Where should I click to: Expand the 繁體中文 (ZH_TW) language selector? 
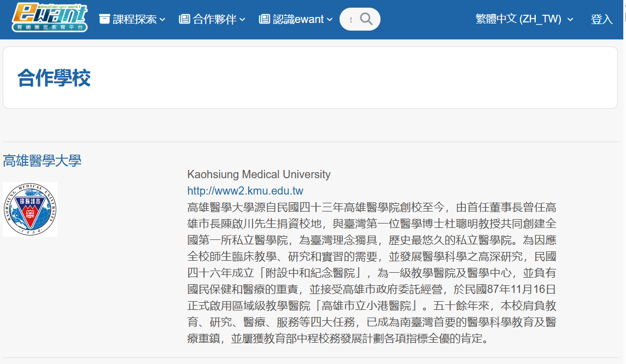[x=524, y=19]
